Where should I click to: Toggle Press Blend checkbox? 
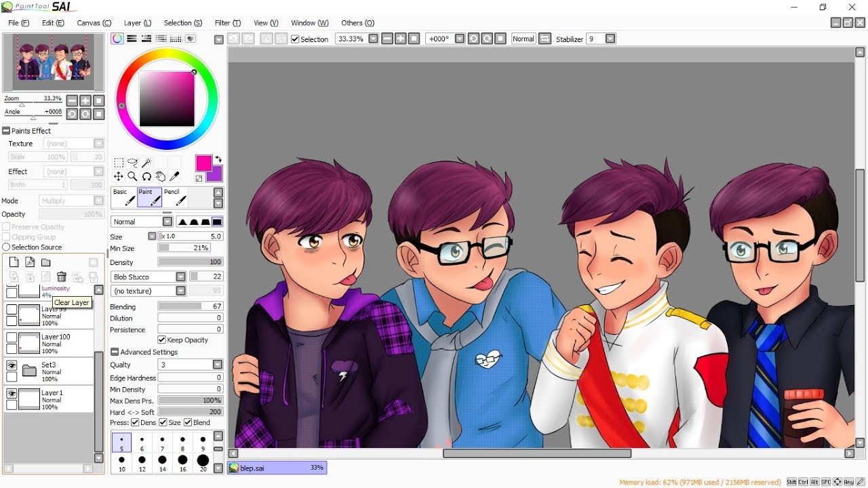pos(188,422)
